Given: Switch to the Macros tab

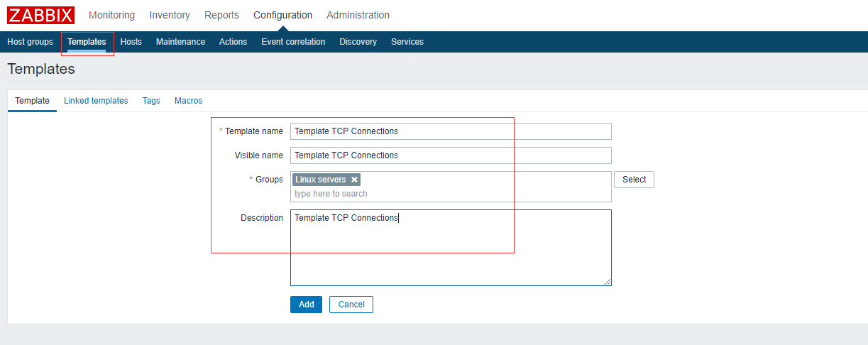Looking at the screenshot, I should tap(188, 101).
